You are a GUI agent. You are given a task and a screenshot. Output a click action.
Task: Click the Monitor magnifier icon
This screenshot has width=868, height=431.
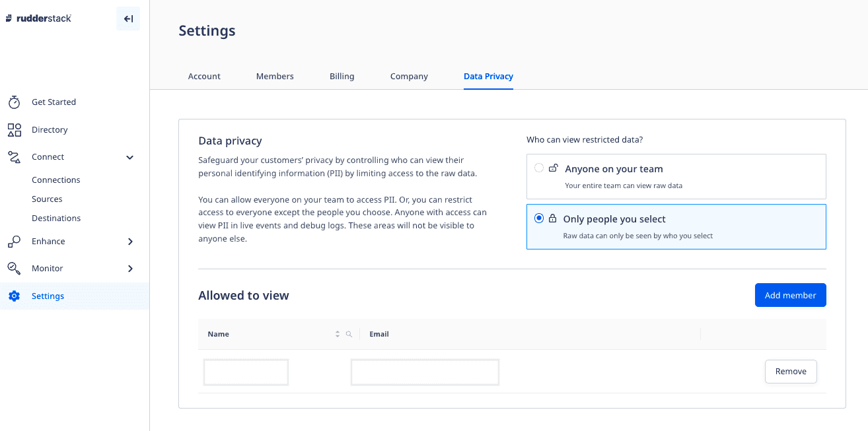(x=14, y=269)
